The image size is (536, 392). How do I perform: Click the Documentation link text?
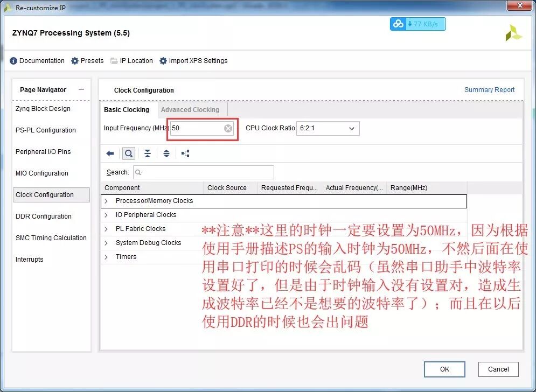pyautogui.click(x=41, y=61)
